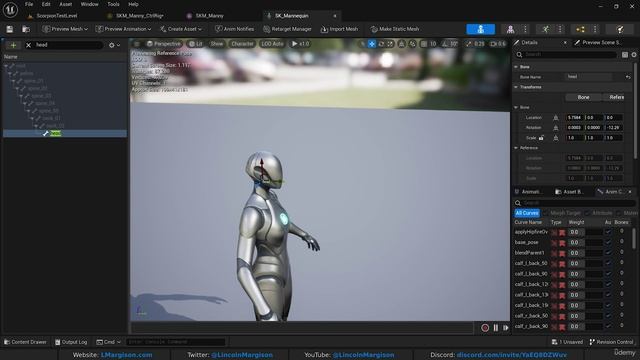Open the LOD Auto dropdown
Viewport: 640px width, 360px height.
272,44
